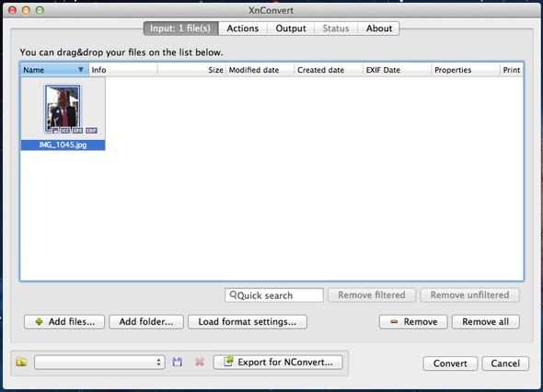The width and height of the screenshot is (543, 392).
Task: Select the IMG_1045.jpg thumbnail
Action: (x=63, y=109)
